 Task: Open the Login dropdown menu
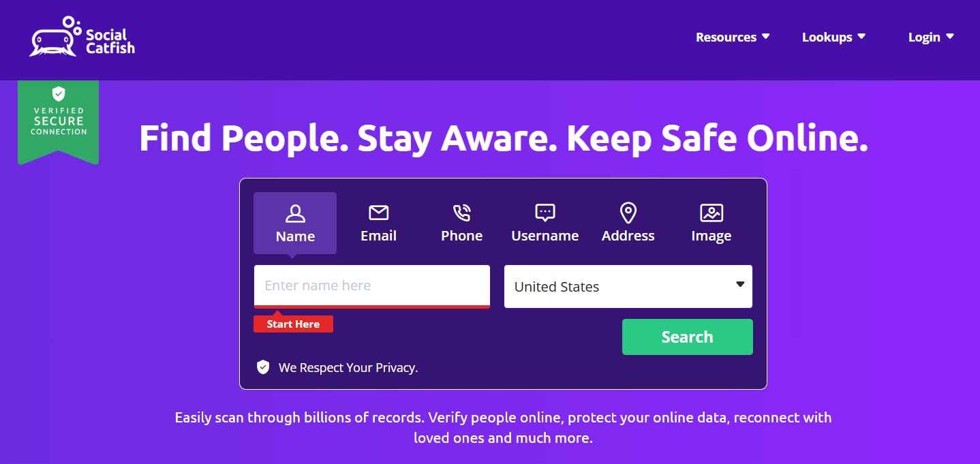(931, 37)
